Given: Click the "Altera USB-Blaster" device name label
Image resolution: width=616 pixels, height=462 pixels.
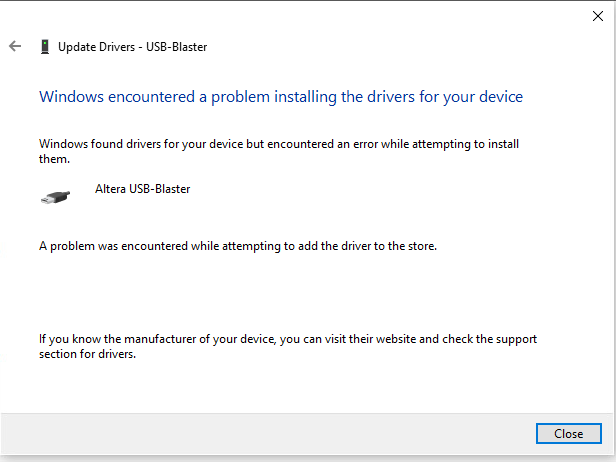Looking at the screenshot, I should coord(142,188).
